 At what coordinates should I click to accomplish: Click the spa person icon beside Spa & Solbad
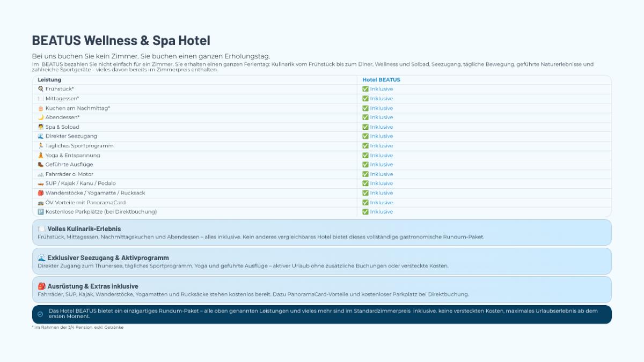coord(41,127)
